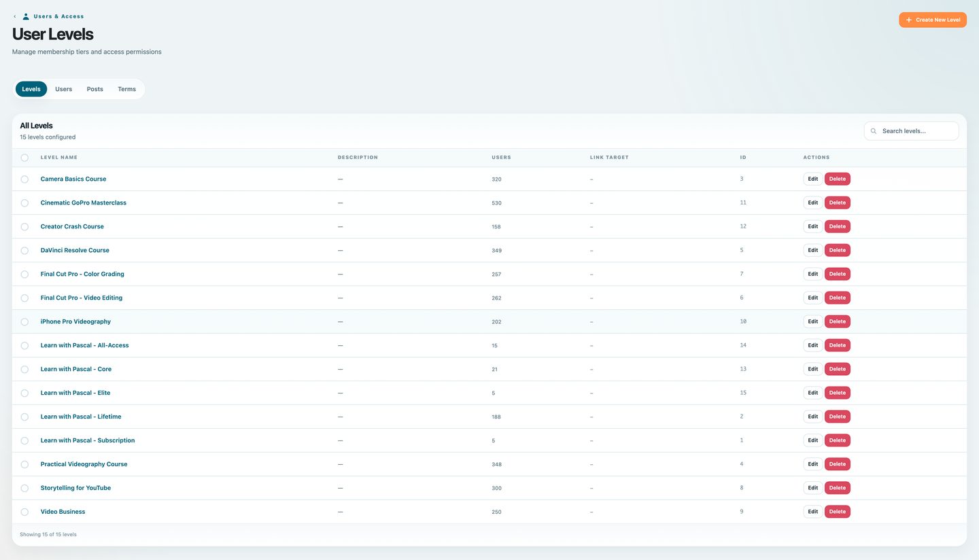This screenshot has width=979, height=560.
Task: Click the Level Name column header
Action: 59,158
